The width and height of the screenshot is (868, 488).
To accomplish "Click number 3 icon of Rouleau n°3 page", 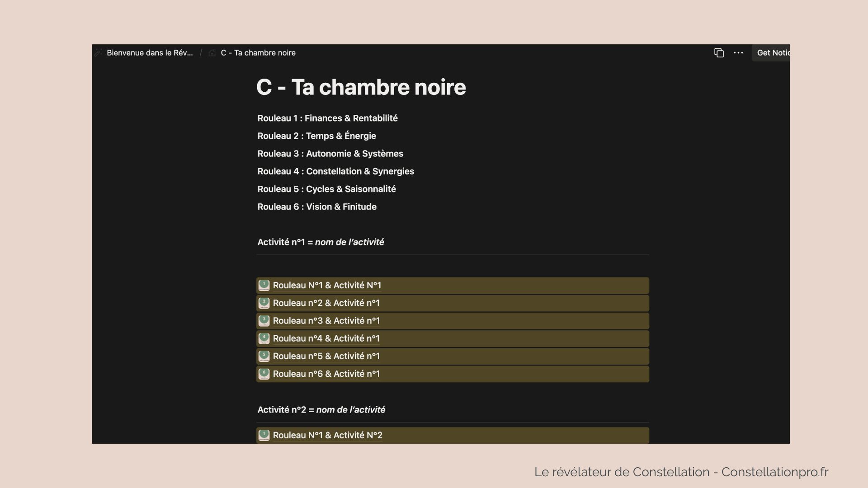I will pyautogui.click(x=264, y=321).
